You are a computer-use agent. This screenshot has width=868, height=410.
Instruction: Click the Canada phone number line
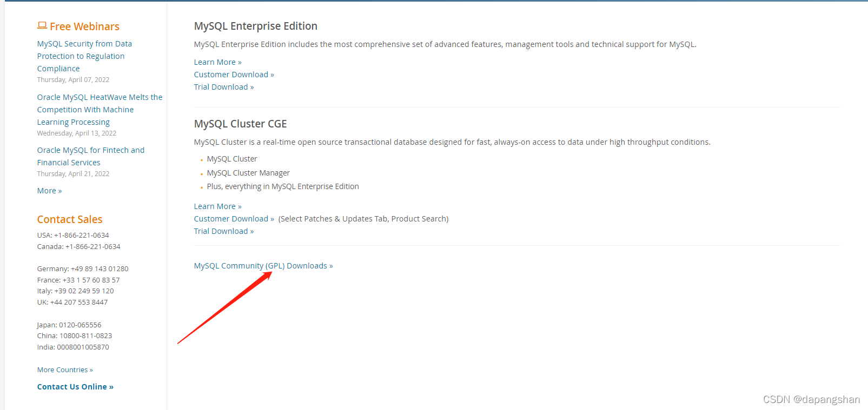coord(79,247)
